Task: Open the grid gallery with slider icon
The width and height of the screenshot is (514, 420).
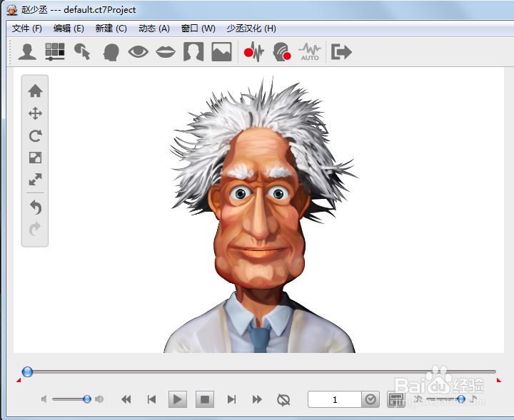Action: 55,52
